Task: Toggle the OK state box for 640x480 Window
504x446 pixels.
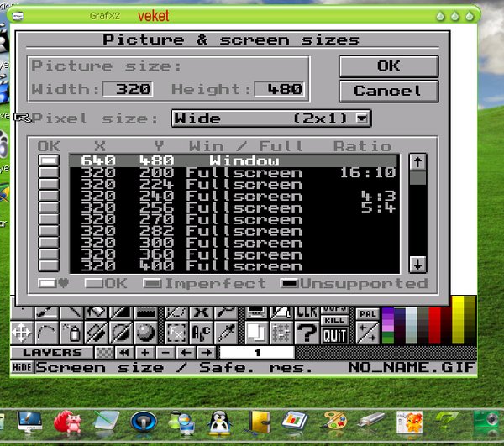Action: [x=50, y=160]
